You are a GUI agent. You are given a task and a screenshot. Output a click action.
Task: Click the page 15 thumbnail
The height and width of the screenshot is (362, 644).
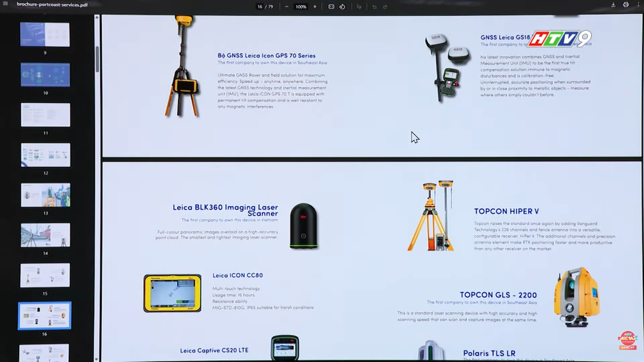(45, 275)
